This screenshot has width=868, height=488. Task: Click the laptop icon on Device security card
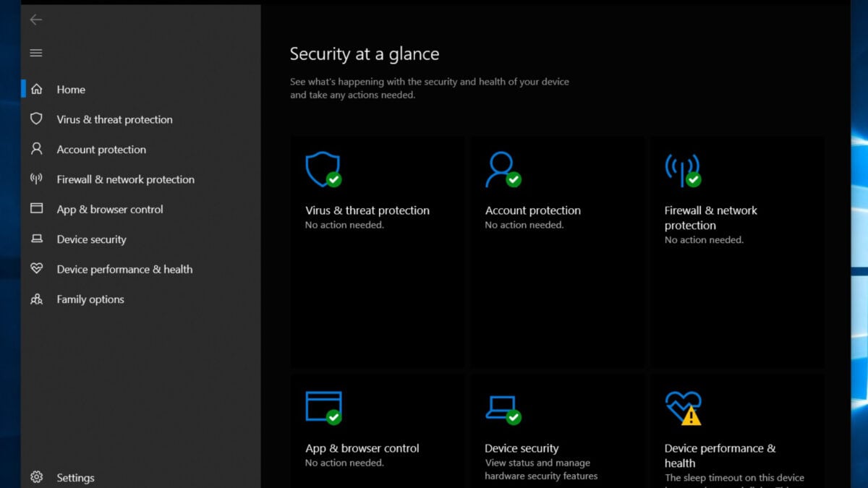click(503, 408)
